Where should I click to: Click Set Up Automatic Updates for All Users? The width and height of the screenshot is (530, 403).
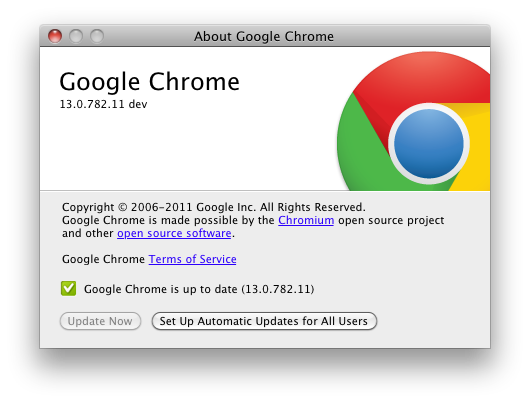(264, 321)
